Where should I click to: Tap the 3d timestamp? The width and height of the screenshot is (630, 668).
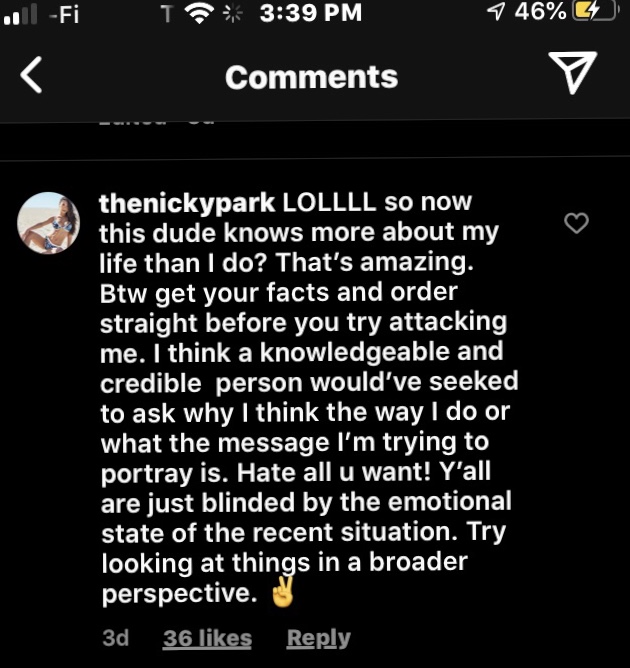(x=115, y=638)
